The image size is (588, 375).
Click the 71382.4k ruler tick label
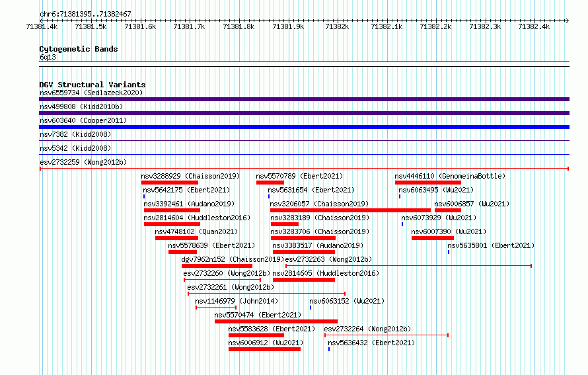click(x=534, y=26)
